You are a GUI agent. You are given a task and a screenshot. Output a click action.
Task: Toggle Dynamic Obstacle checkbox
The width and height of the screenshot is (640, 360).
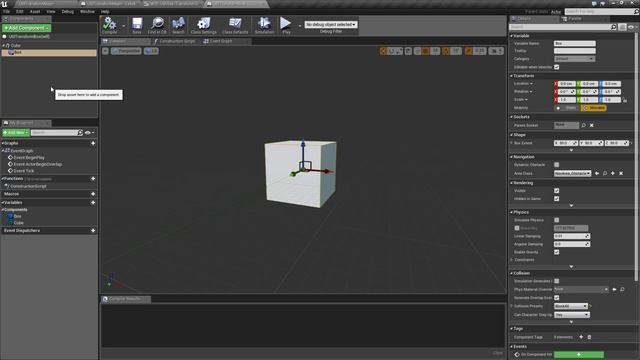point(557,164)
